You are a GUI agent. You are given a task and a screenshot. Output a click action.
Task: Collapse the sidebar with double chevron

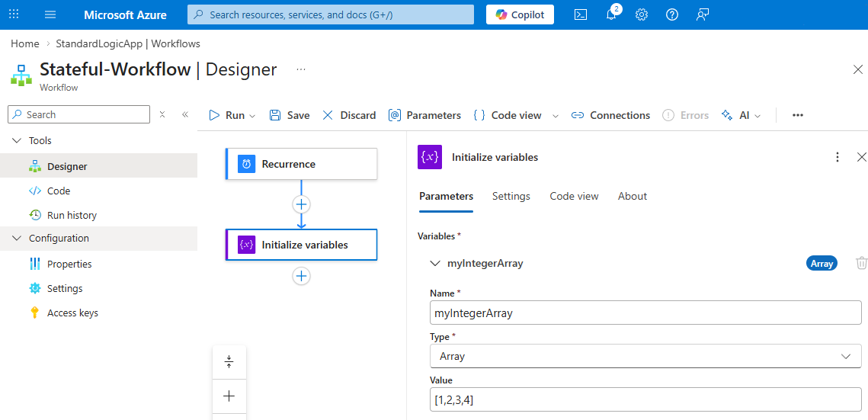185,114
